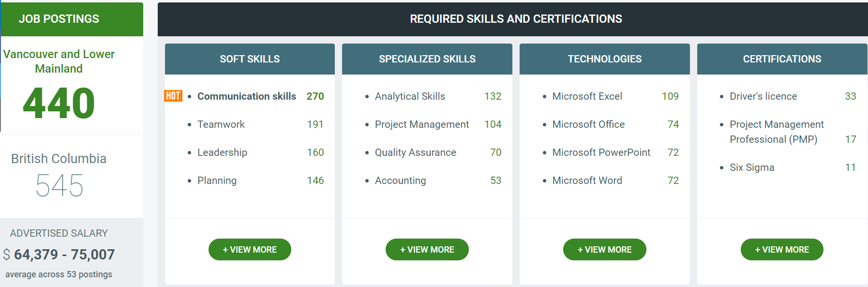The image size is (868, 287).
Task: Select Quality Assurance skill
Action: coord(415,152)
